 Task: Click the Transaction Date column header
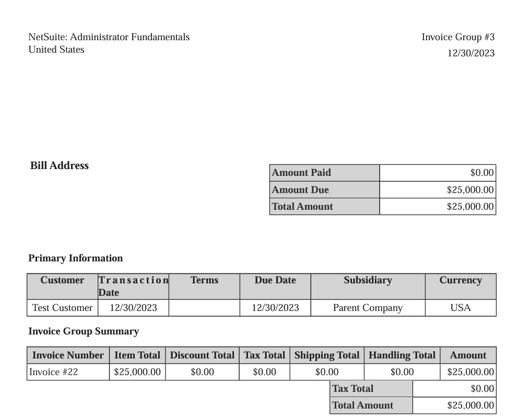pyautogui.click(x=133, y=286)
